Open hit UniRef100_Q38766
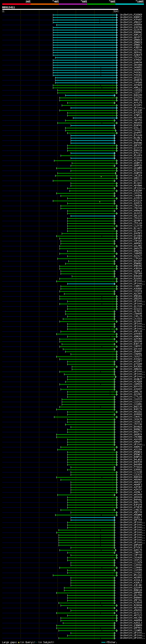The height and width of the screenshot is (644, 146). coord(131,27)
